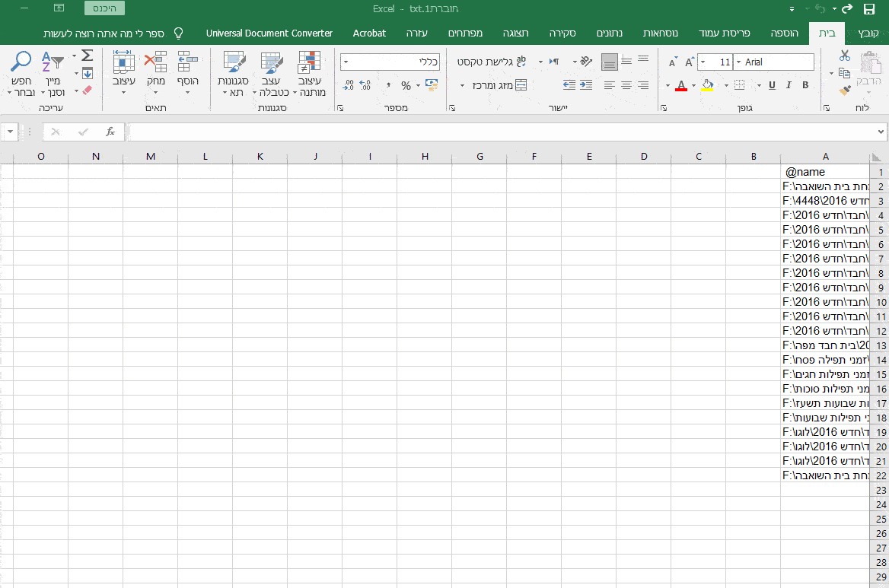Increase indent in alignment group
The height and width of the screenshot is (588, 889).
click(569, 85)
